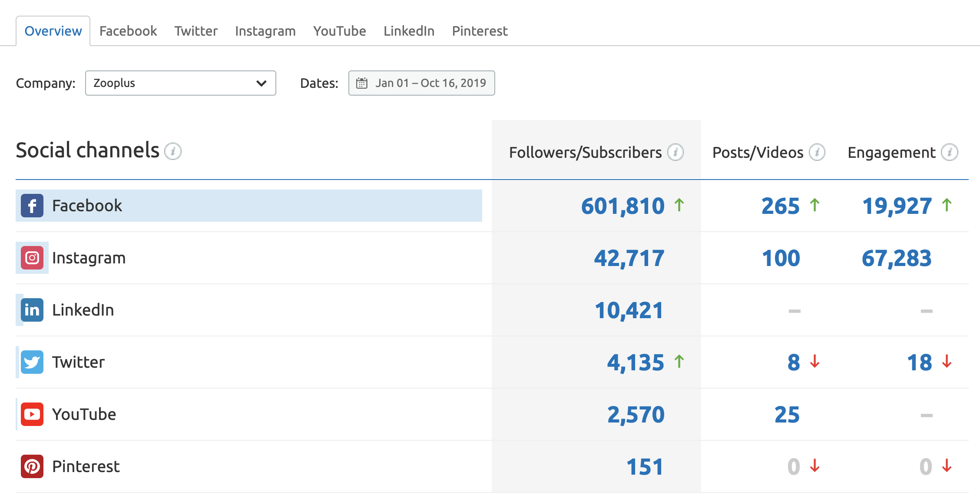Image resolution: width=980 pixels, height=499 pixels.
Task: Click red down arrow beside Twitter engagement 18
Action: pos(947,361)
